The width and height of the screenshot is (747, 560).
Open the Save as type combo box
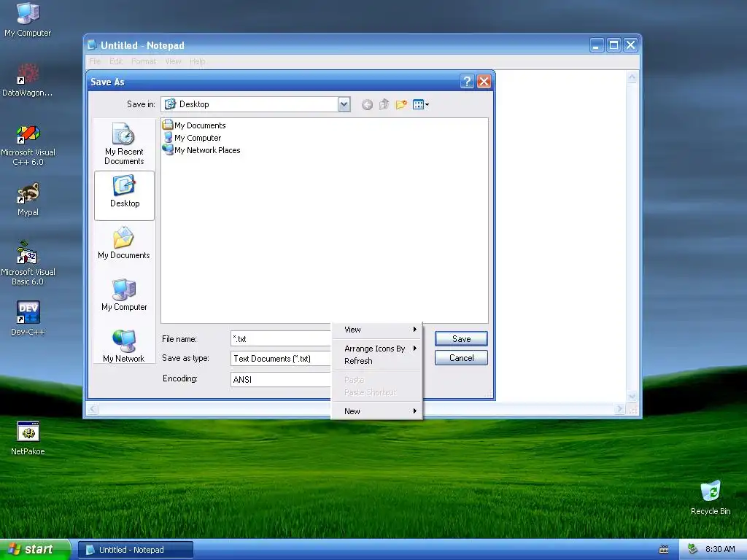(x=281, y=359)
